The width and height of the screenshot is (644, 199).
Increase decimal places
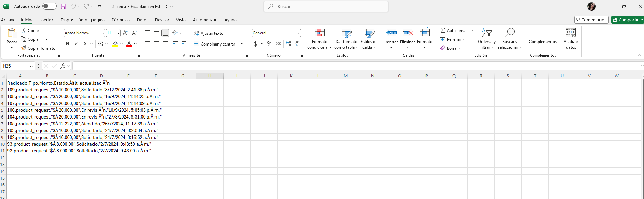288,44
